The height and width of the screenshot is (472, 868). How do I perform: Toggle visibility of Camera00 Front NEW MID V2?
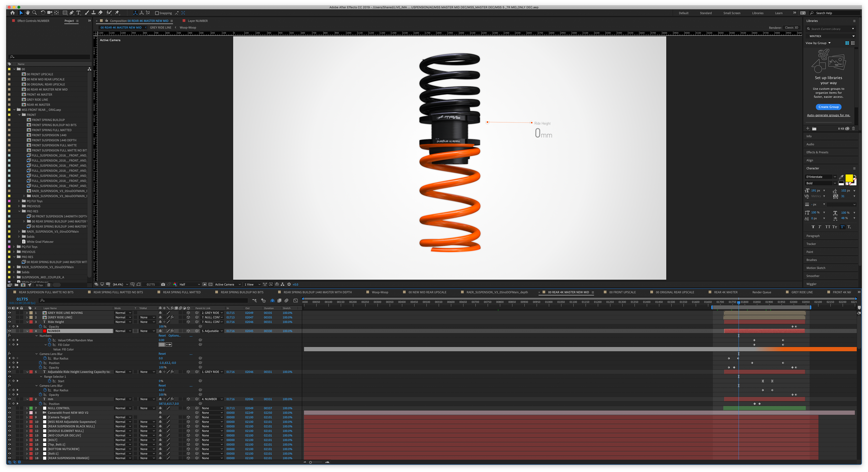[9, 413]
